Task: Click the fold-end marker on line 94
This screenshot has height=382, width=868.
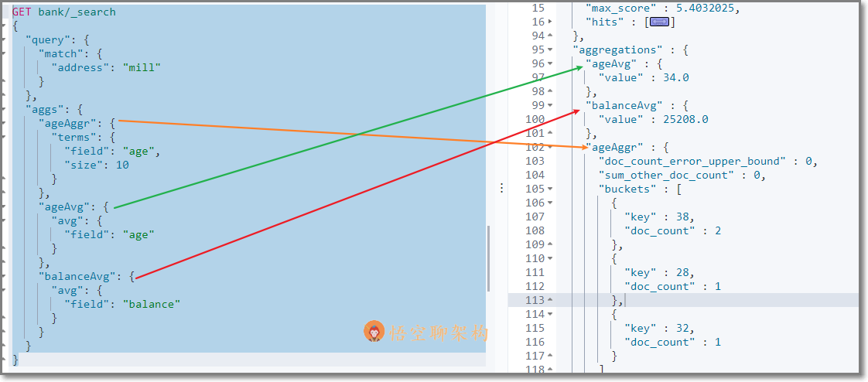Action: [x=550, y=36]
